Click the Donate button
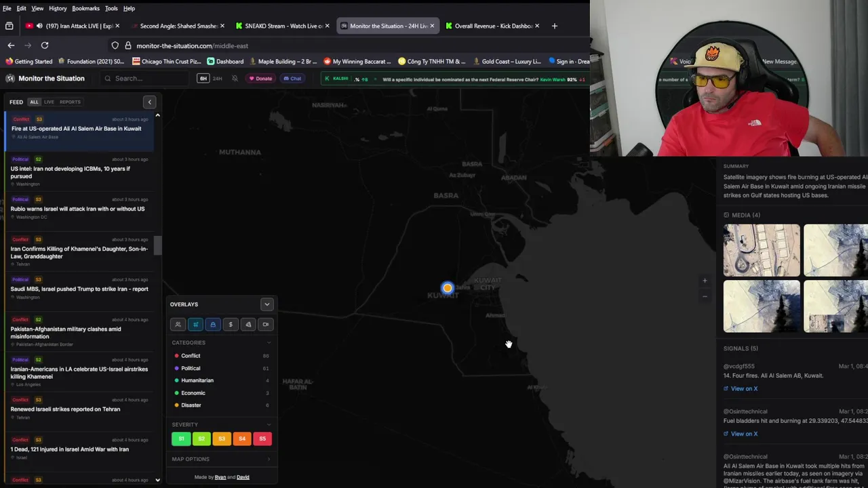The height and width of the screenshot is (488, 868). pos(260,79)
